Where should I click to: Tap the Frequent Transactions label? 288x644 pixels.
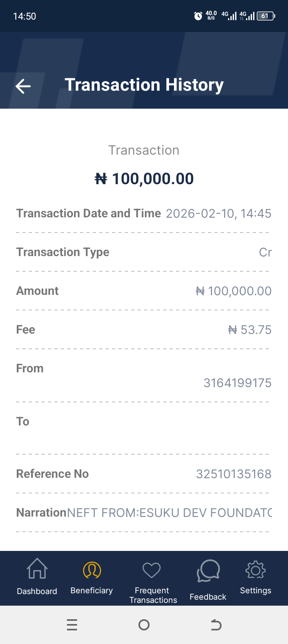coord(153,595)
